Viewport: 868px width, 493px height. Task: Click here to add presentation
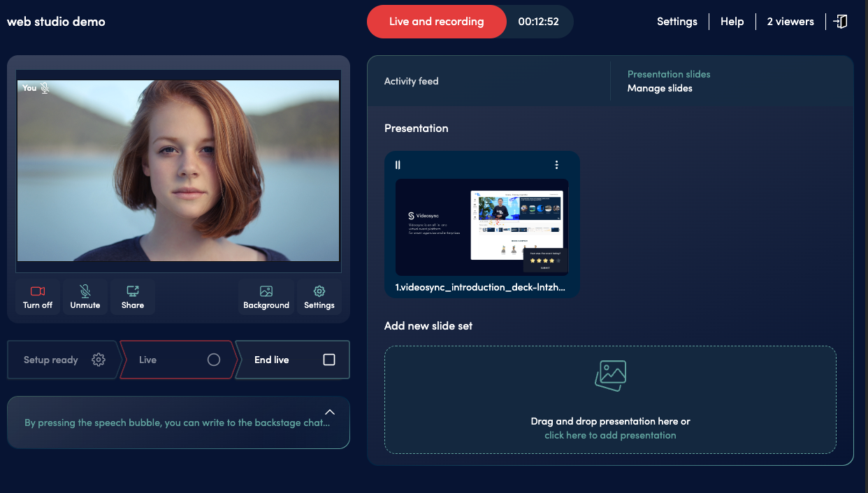pos(609,434)
